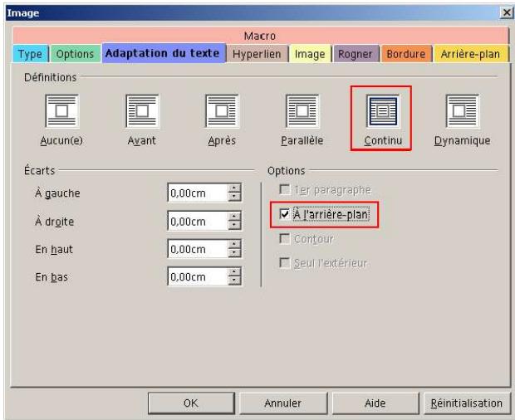Select the Aucun(e) wrap icon
Screen dimensions: 515x420
pyautogui.click(x=61, y=111)
